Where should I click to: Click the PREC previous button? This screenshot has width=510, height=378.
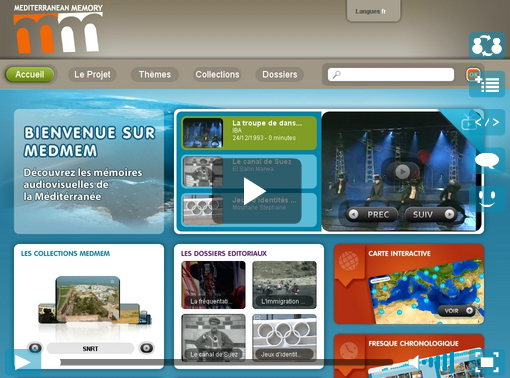(373, 214)
